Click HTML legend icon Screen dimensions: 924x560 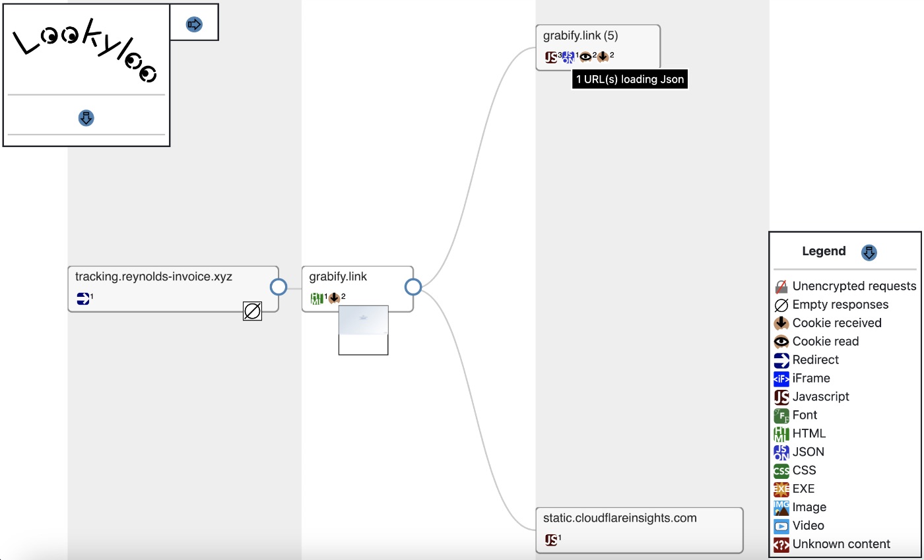[781, 435]
